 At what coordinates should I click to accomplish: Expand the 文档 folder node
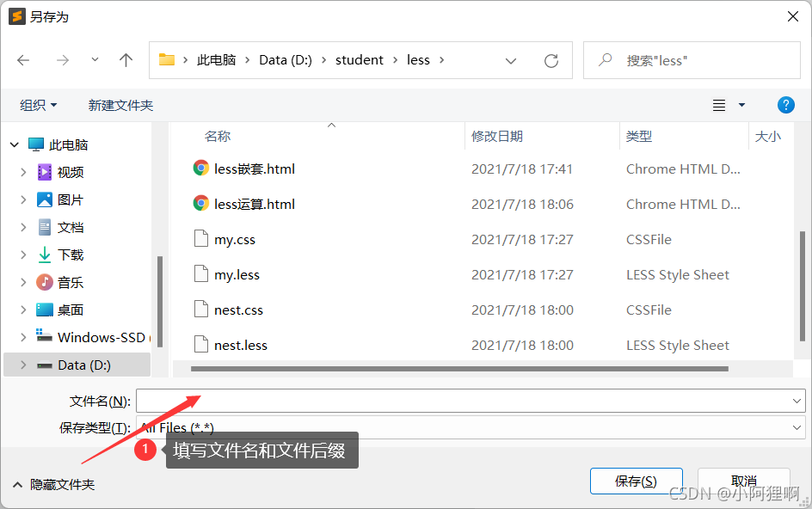pyautogui.click(x=23, y=227)
